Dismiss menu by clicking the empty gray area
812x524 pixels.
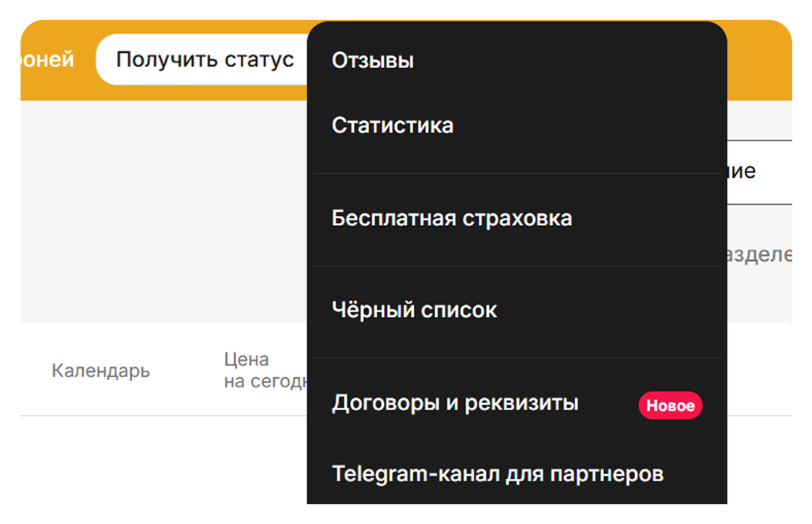click(158, 213)
